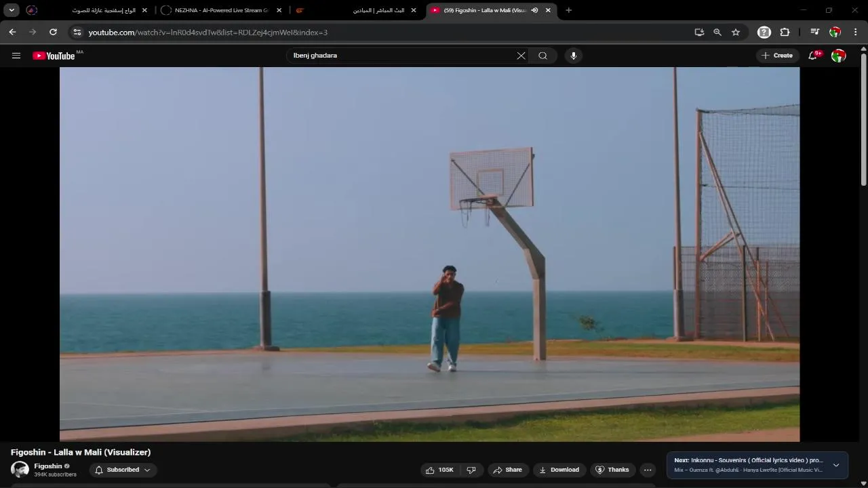
Task: Open the Chrome profile avatar
Action: [835, 32]
